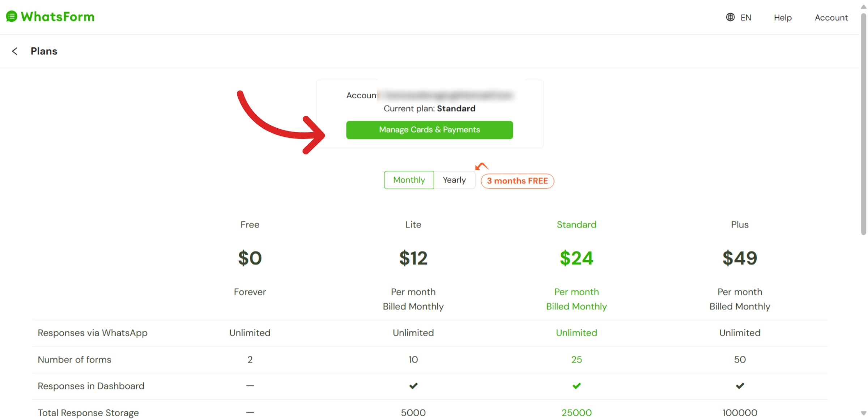Click the WhatsForm logo icon
This screenshot has width=868, height=419.
click(x=12, y=17)
